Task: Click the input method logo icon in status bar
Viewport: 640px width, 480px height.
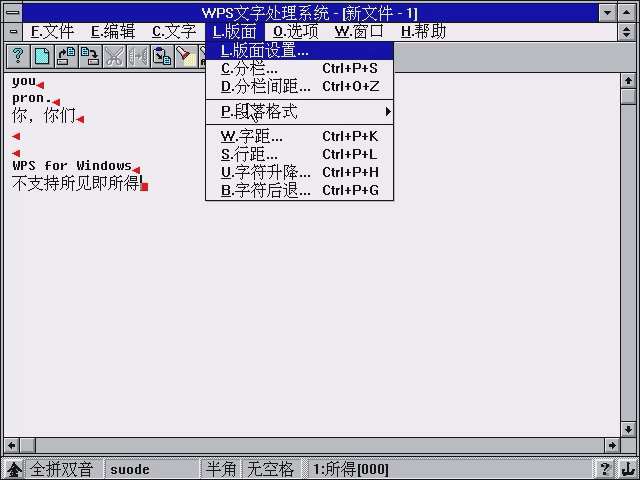Action: 14,469
